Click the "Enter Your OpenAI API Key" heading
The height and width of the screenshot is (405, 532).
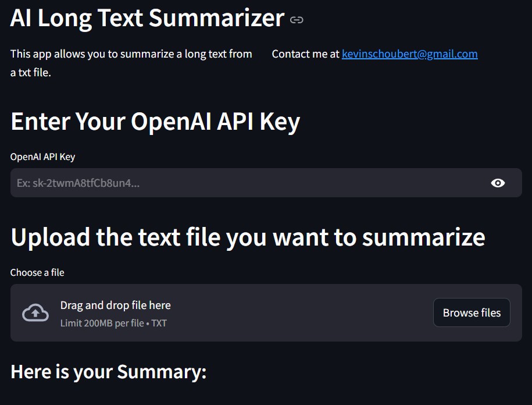tap(155, 122)
